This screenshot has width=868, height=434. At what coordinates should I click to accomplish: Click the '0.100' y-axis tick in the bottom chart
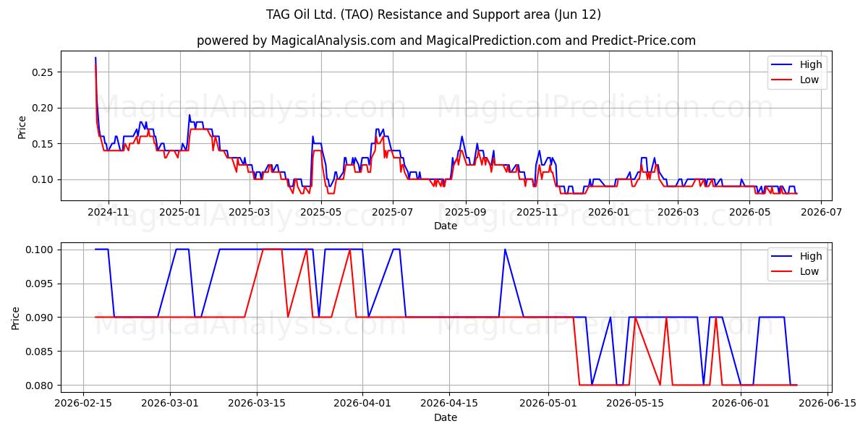click(x=40, y=250)
